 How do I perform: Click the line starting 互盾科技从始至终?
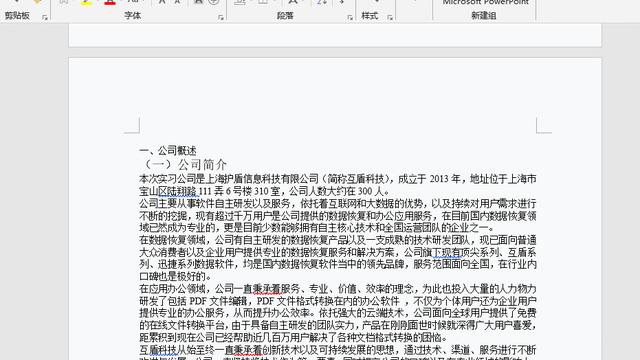click(338, 350)
